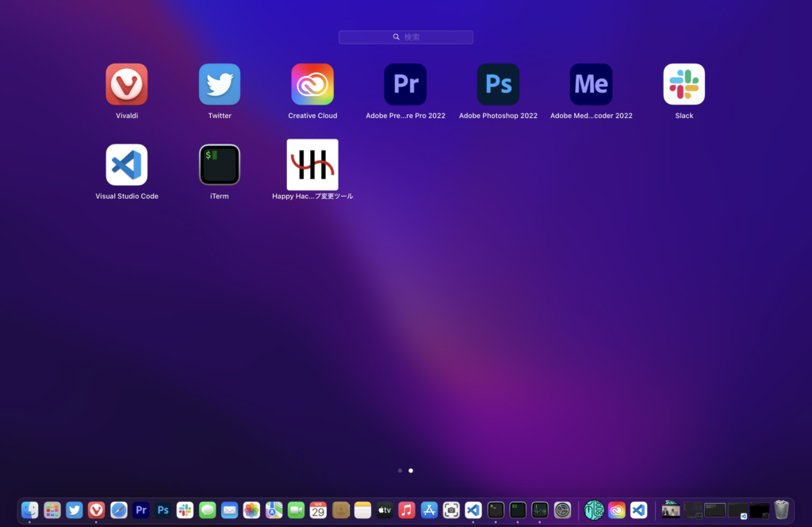This screenshot has height=527, width=812.
Task: Select the second Launchpad page dot
Action: point(411,471)
